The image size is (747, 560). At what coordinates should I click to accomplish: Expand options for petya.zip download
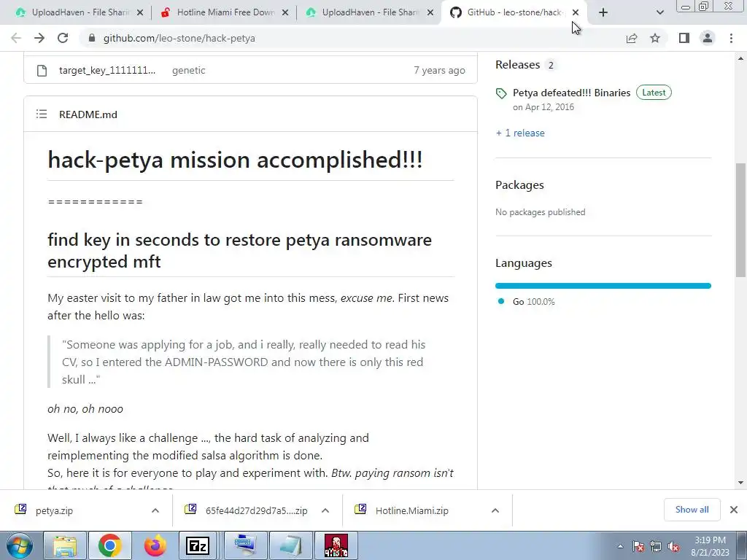coord(155,510)
